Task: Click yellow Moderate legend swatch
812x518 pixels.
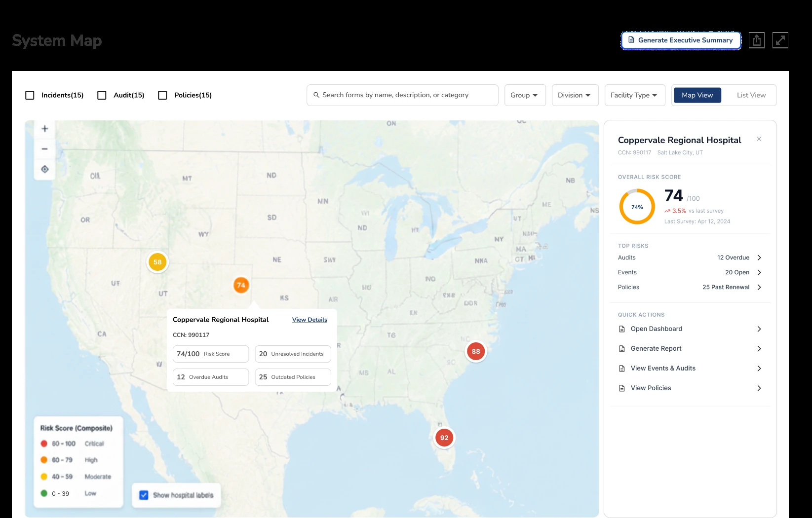Action: click(44, 477)
